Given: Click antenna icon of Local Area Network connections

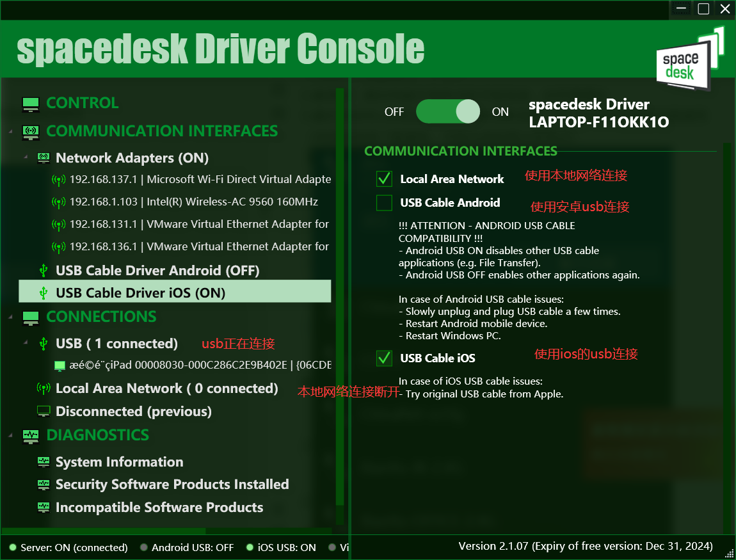Looking at the screenshot, I should (44, 388).
